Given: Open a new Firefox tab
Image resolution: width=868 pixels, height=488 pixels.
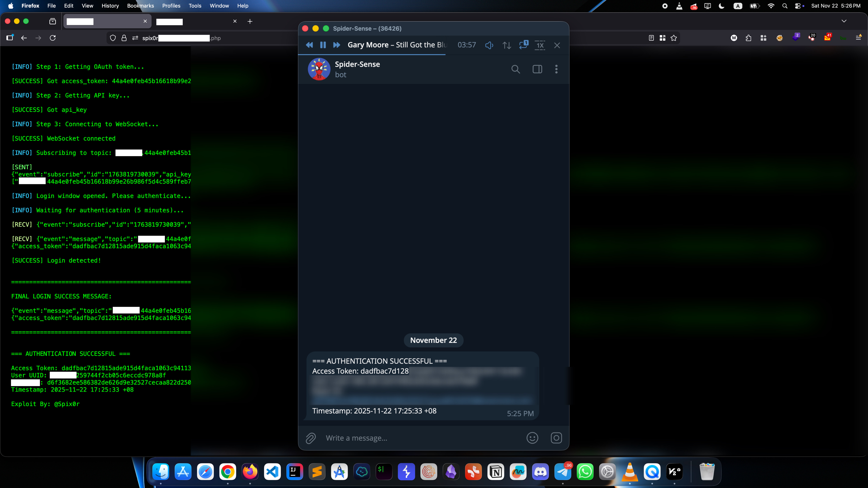Looking at the screenshot, I should [x=250, y=22].
